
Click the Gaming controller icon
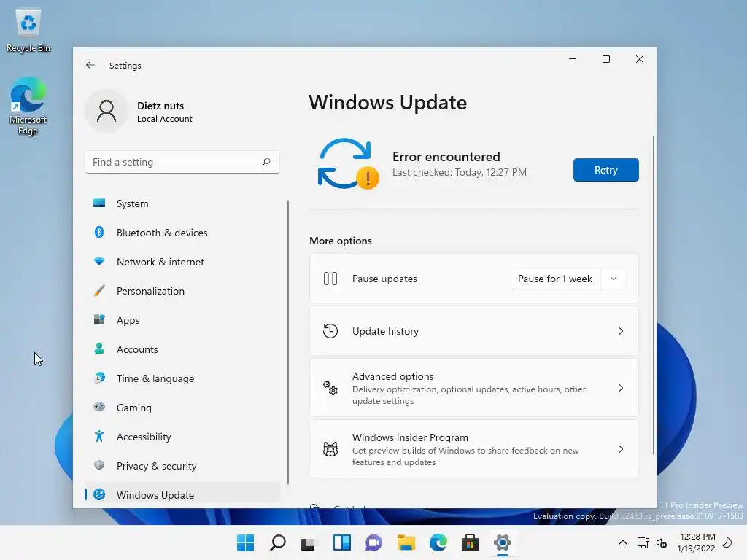99,407
